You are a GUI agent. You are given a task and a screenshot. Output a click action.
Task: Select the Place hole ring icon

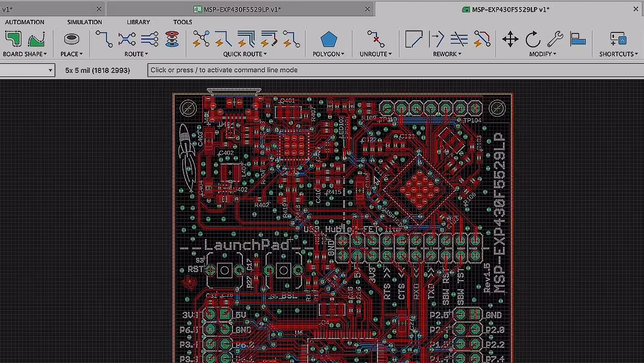coord(71,39)
